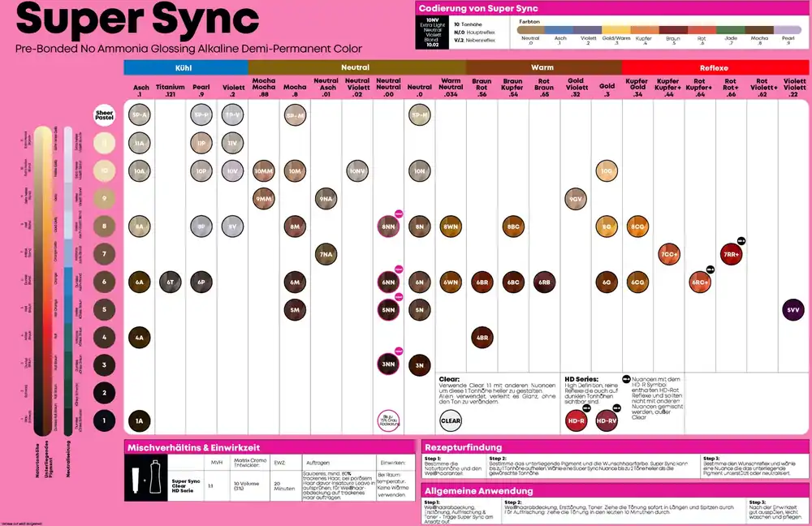Pick the 7NA neutral ash swatch

(x=326, y=254)
